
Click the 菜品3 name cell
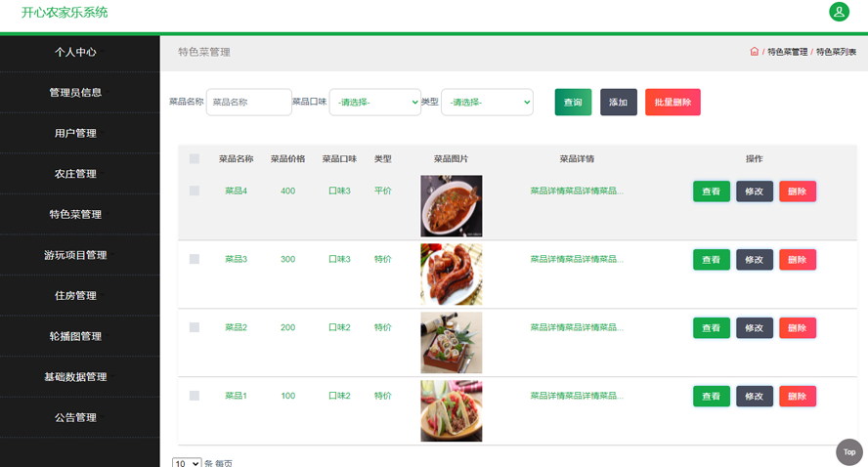click(236, 259)
